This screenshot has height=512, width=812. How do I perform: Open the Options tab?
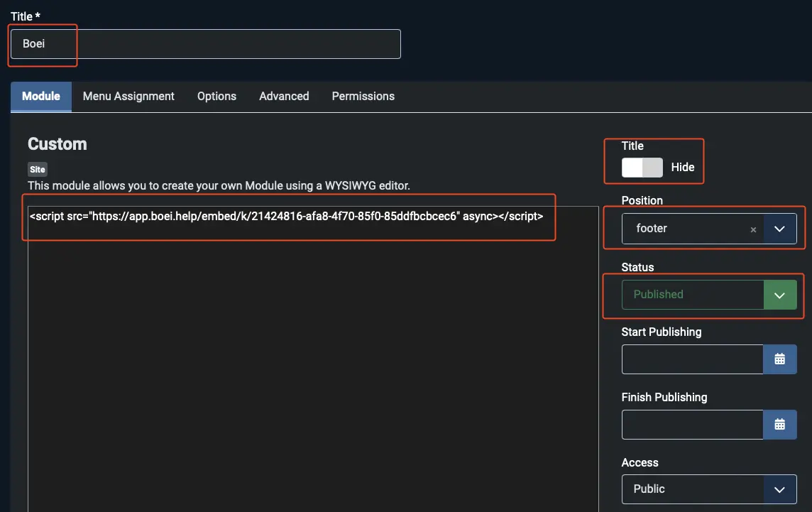(216, 97)
